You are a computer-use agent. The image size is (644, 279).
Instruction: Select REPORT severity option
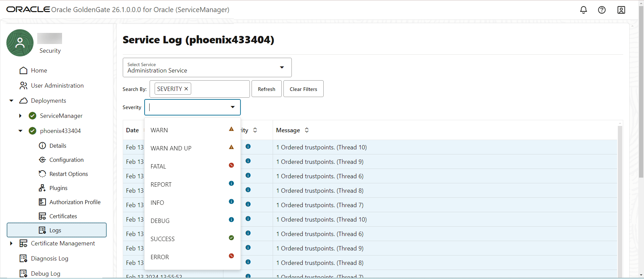coord(193,184)
